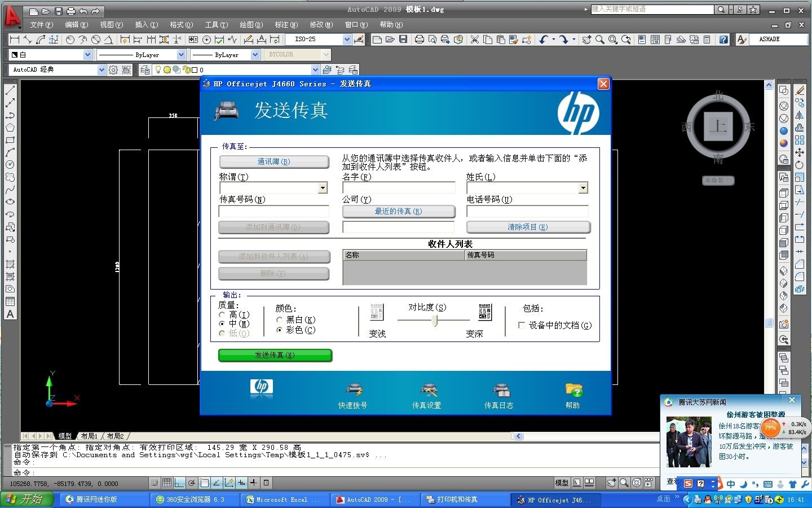Screen dimensions: 812x508
Task: Click the Move tool in modify toolbar
Action: [x=800, y=152]
